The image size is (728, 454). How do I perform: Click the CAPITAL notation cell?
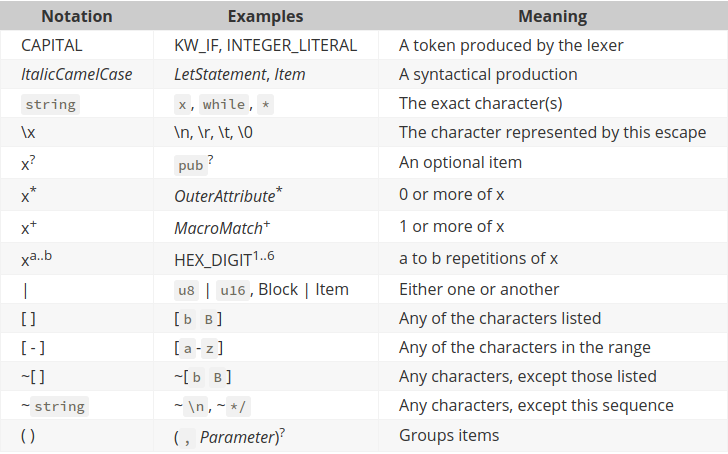tap(52, 45)
